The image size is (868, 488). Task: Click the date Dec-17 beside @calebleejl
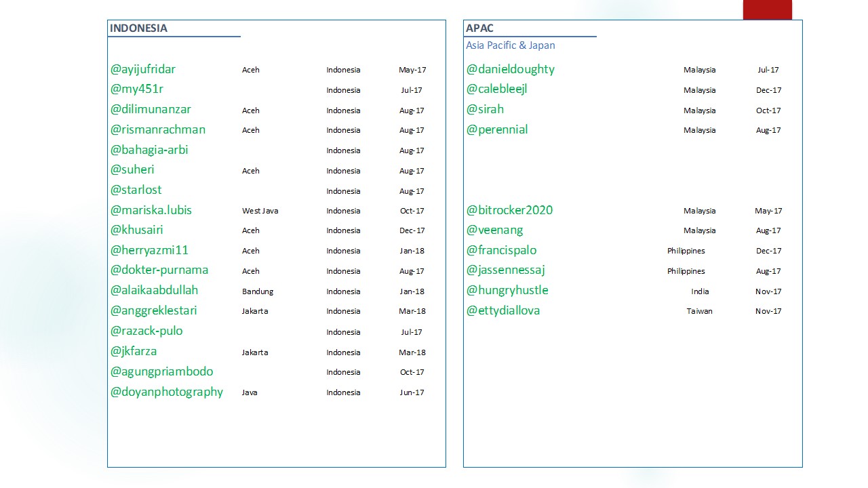pos(769,90)
